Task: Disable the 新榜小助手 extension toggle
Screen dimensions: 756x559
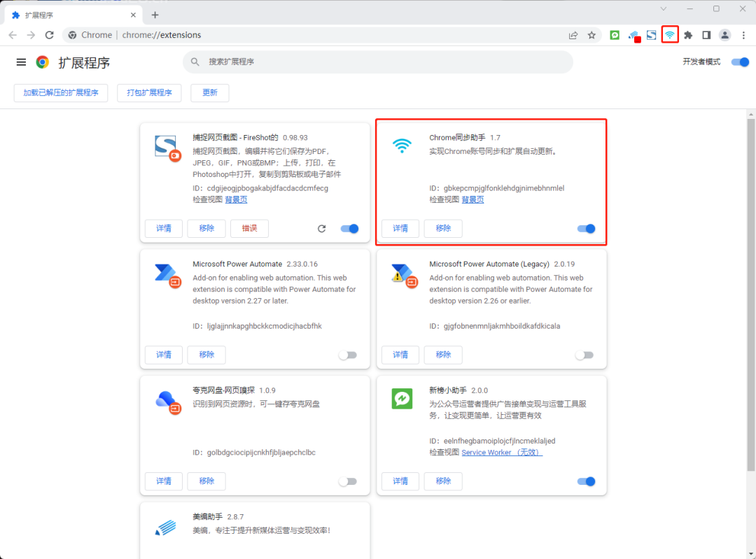Action: (587, 481)
